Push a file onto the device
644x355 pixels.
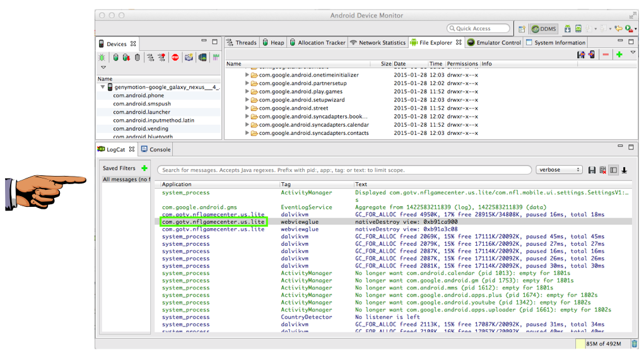coord(591,55)
